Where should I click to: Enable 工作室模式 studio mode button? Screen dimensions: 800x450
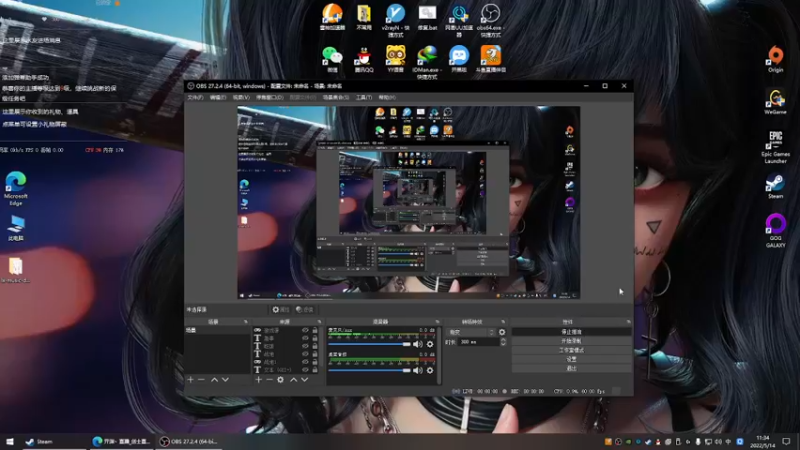(571, 350)
